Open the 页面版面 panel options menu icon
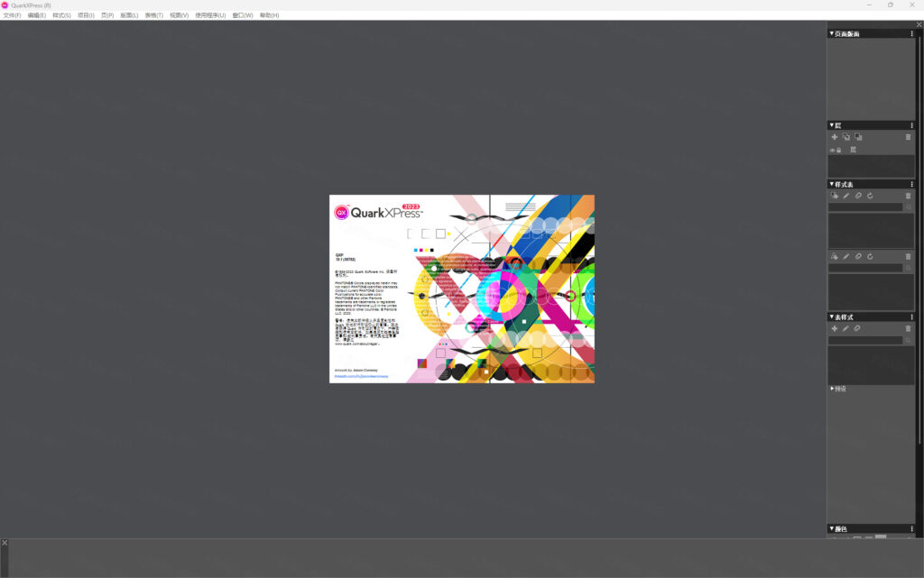Viewport: 924px width, 578px height. click(x=912, y=33)
